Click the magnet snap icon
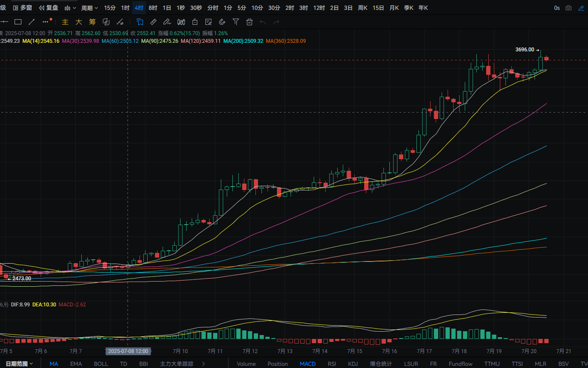 (222, 22)
